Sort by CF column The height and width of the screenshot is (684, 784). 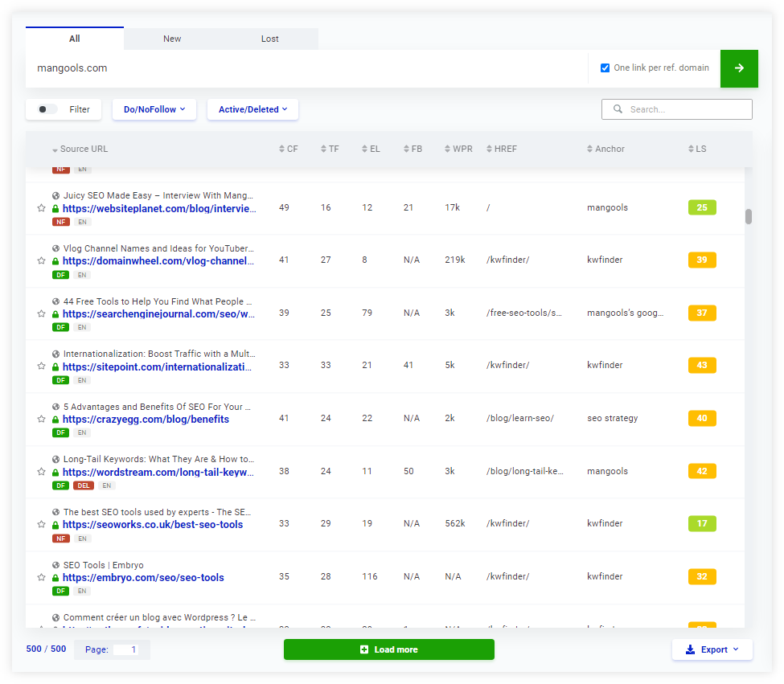click(289, 149)
